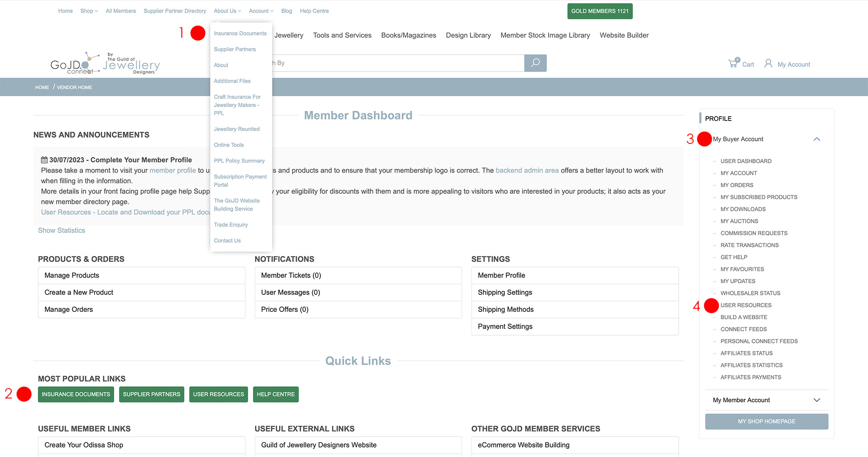Click the GoJD Connect logo
This screenshot has height=457, width=868.
click(105, 64)
